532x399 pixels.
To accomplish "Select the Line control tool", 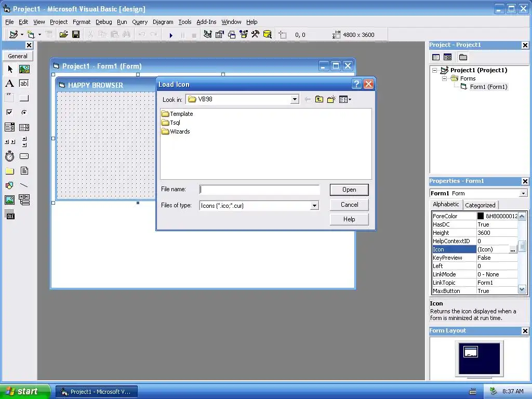I will 24,185.
